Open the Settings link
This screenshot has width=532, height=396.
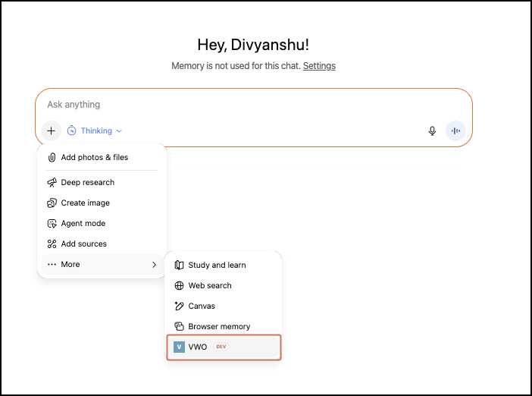click(319, 66)
